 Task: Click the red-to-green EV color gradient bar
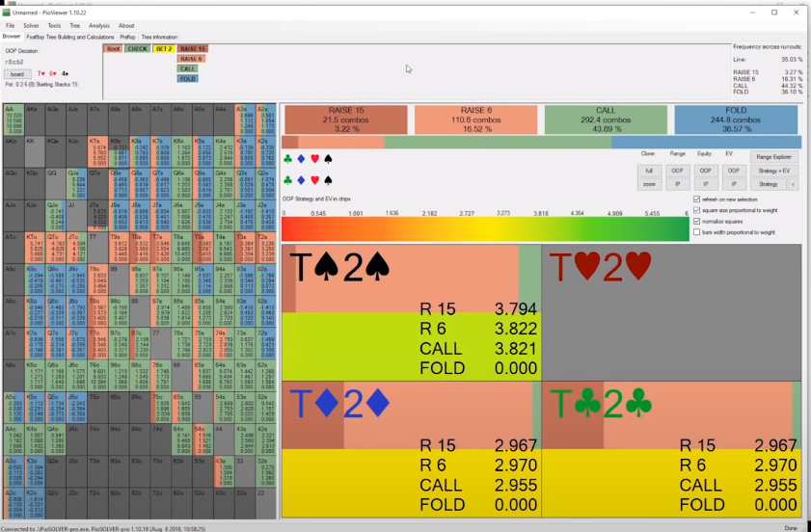484,228
